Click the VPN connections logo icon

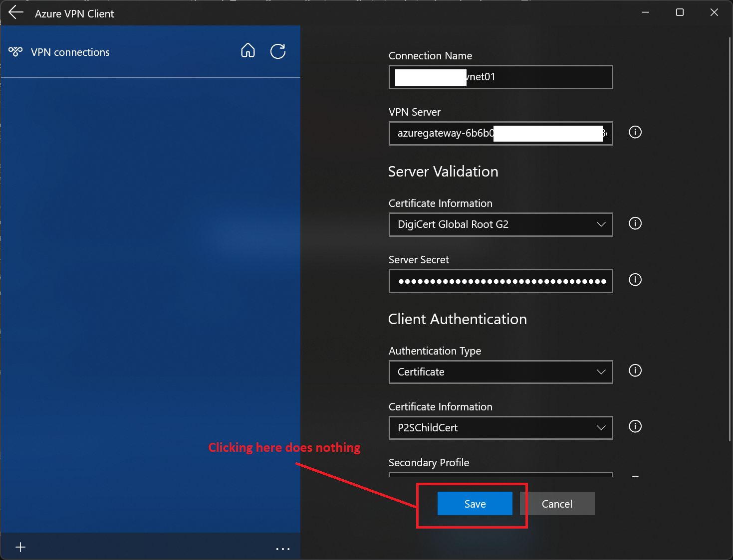[x=15, y=51]
